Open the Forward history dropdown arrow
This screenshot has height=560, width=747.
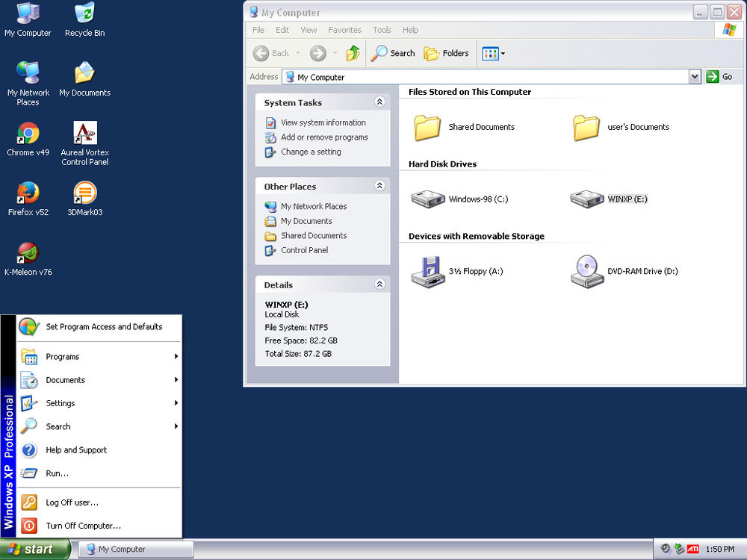(x=335, y=53)
